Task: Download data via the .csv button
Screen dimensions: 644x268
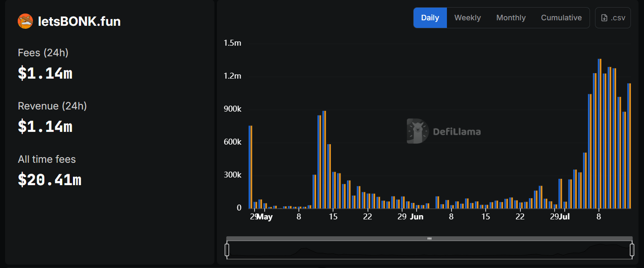Action: pos(613,18)
